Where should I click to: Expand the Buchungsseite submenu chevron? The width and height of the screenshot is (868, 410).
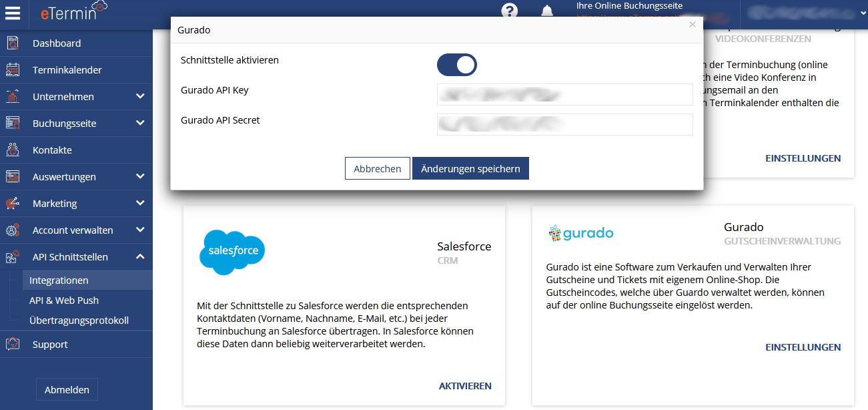pyautogui.click(x=140, y=123)
